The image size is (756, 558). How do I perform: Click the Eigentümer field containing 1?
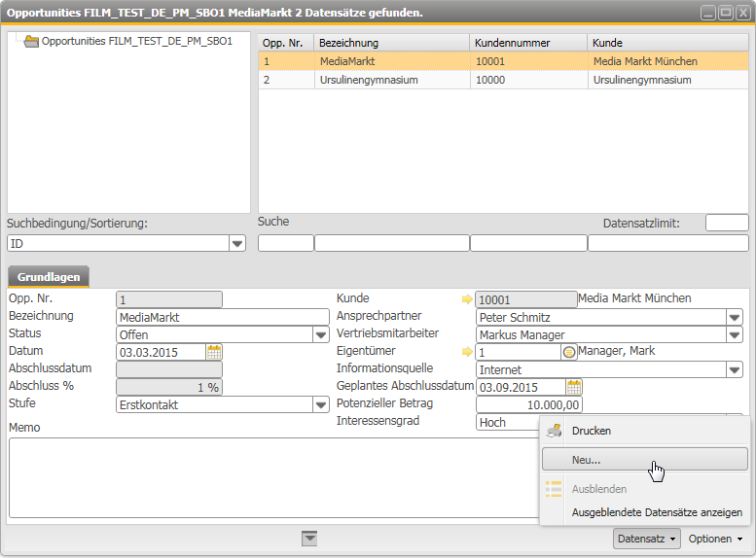tap(519, 352)
